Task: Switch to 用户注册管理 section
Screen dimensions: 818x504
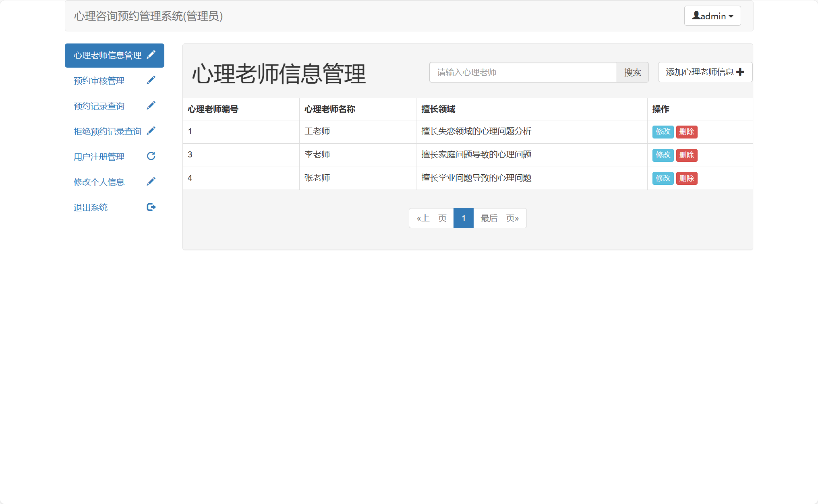Action: click(99, 156)
